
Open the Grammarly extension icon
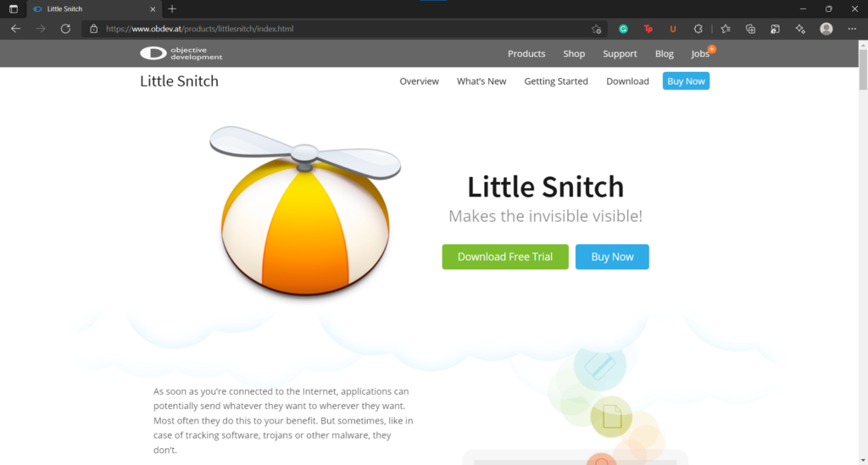[x=623, y=29]
